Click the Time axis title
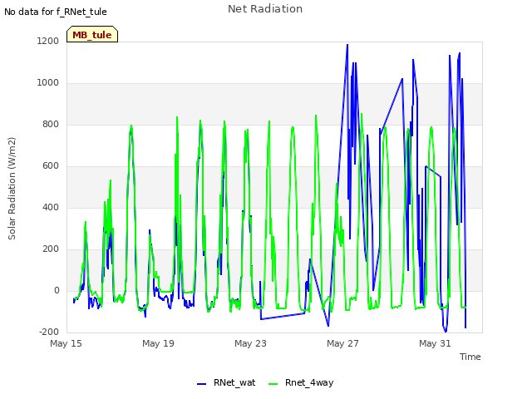Image resolution: width=532 pixels, height=399 pixels. click(470, 357)
